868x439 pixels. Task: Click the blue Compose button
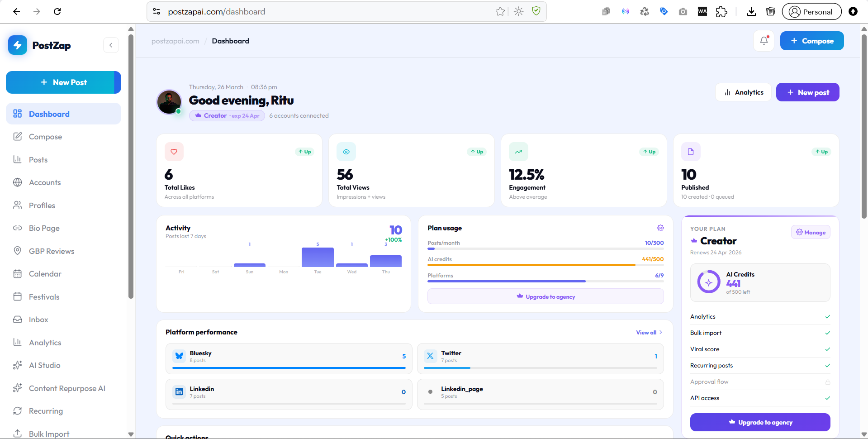tap(811, 41)
